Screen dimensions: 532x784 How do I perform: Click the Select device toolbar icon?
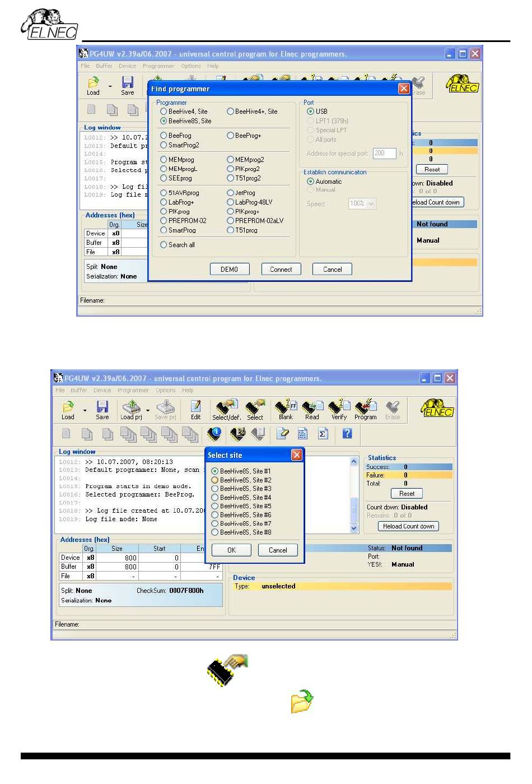tap(255, 410)
